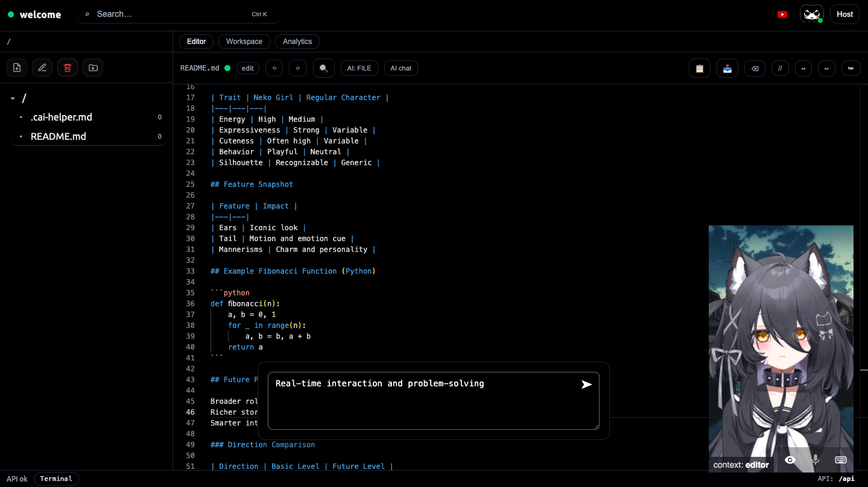Click the welcome title in header

click(x=40, y=14)
